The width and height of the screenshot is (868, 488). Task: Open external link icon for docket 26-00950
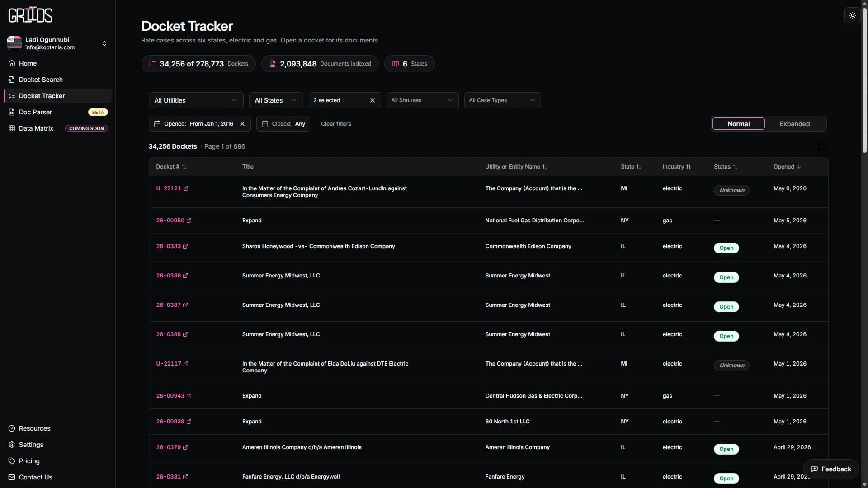(x=189, y=221)
